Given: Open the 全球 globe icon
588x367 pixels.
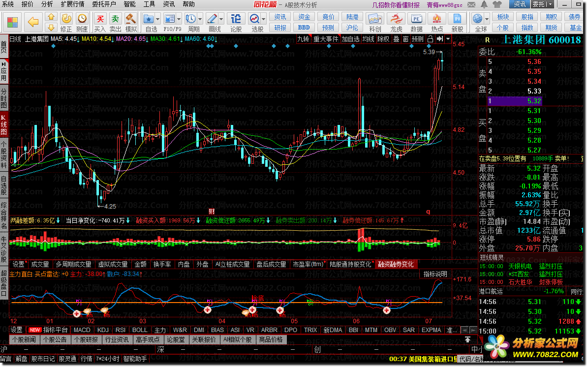Looking at the screenshot, I should pos(478,19).
